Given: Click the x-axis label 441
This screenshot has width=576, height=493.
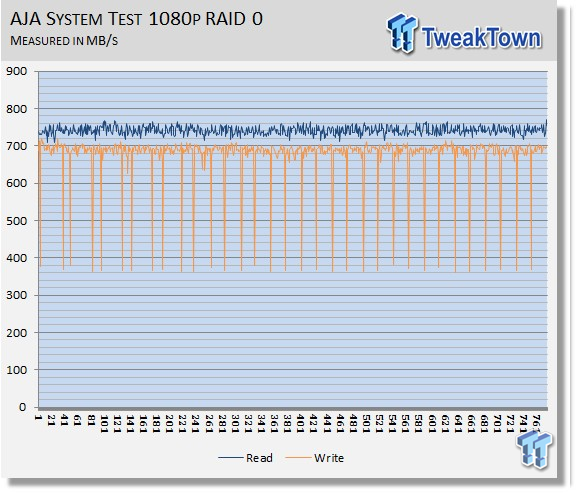Looking at the screenshot, I should 327,424.
